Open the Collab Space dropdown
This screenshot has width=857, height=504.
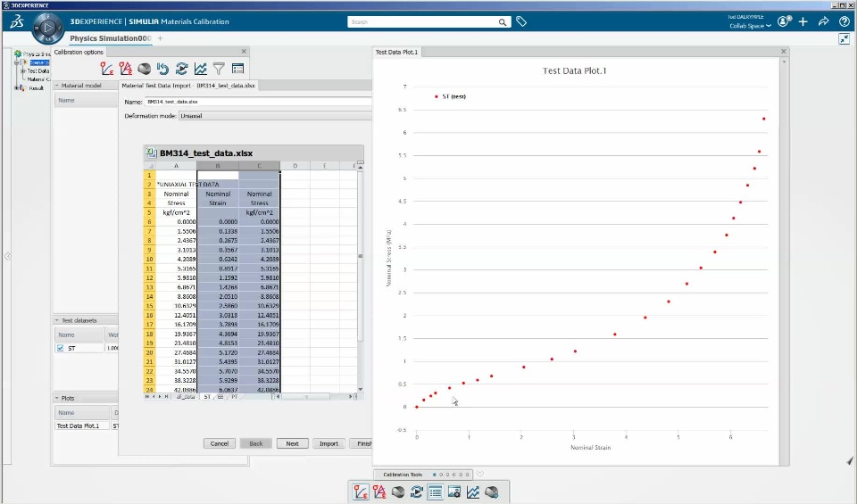pos(750,26)
